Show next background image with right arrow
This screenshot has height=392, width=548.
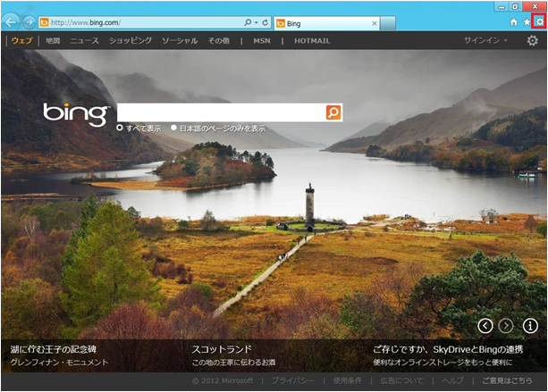point(506,326)
